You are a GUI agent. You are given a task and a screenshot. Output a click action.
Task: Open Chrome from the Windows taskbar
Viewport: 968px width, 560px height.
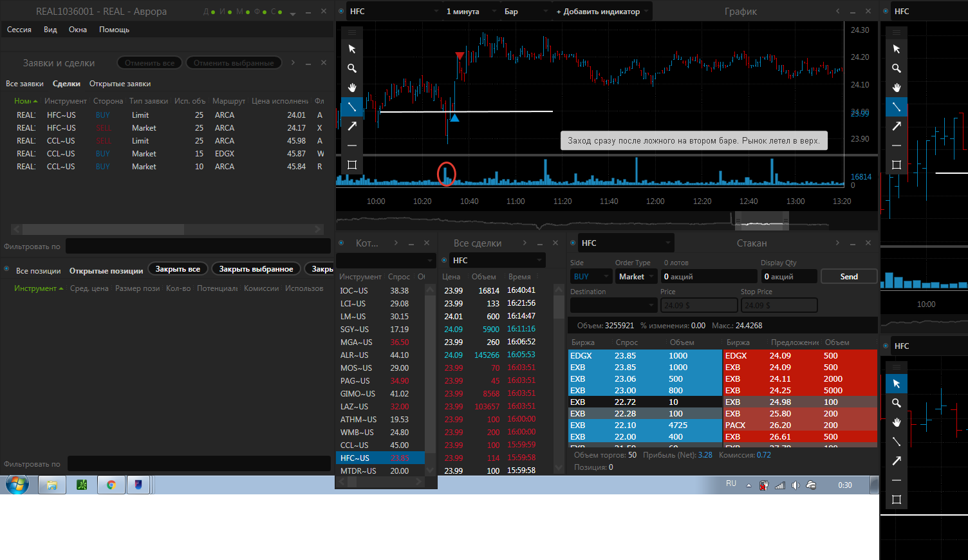click(111, 485)
